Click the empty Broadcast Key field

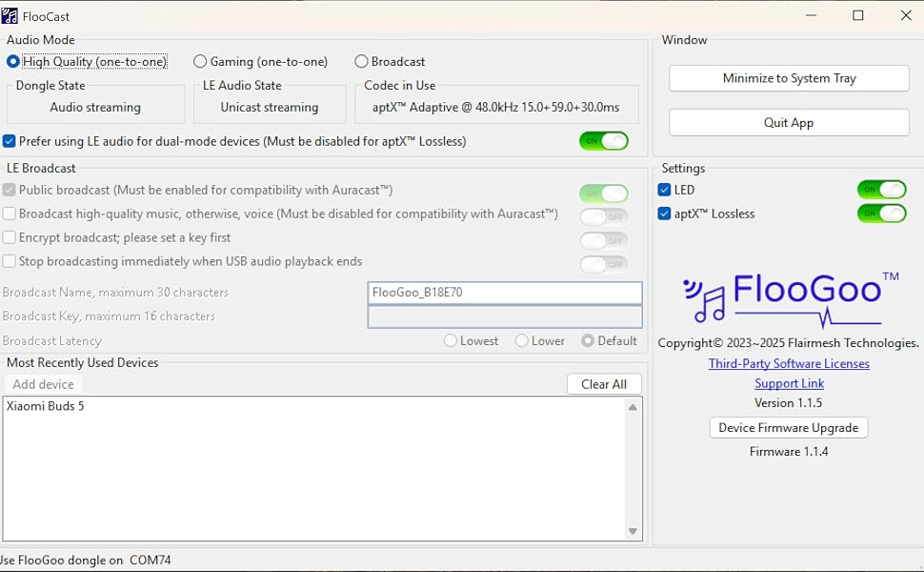[505, 317]
